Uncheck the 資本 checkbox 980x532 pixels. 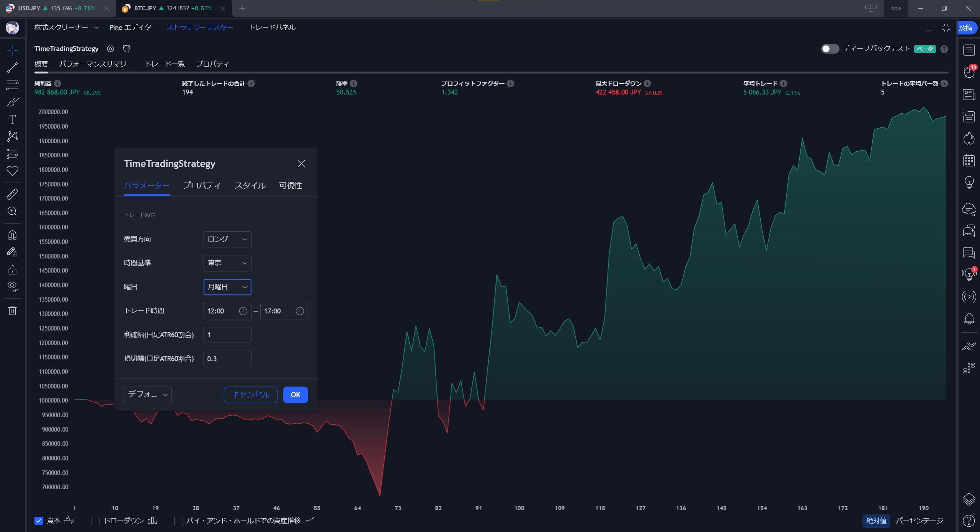tap(39, 521)
